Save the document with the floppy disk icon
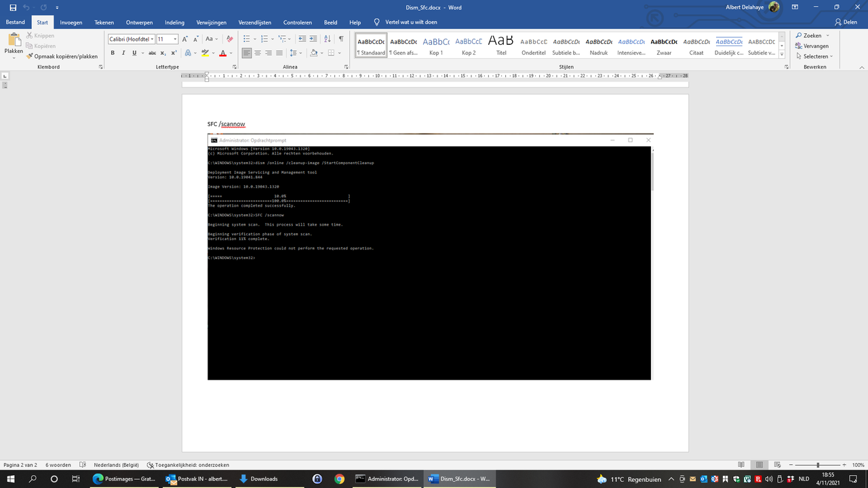868x488 pixels. 12,7
